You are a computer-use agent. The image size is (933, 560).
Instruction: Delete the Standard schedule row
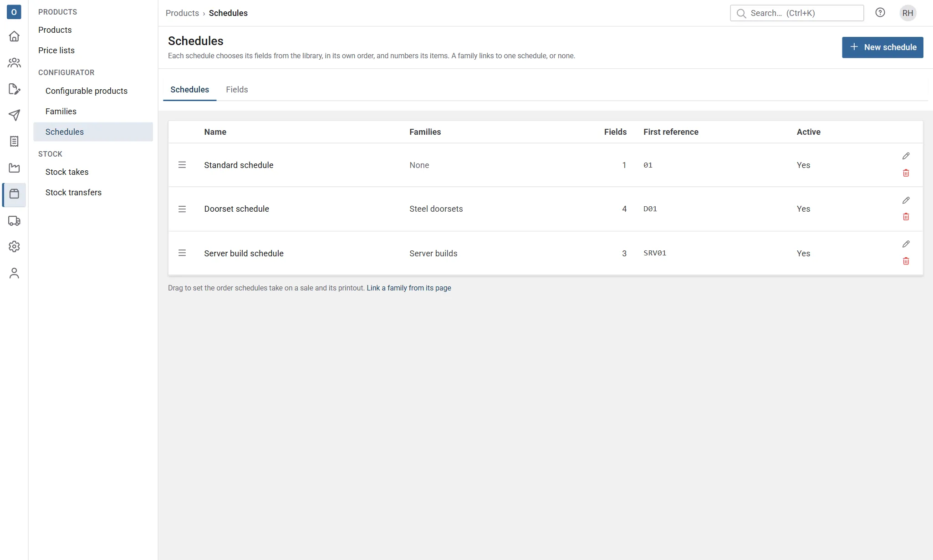click(x=906, y=173)
